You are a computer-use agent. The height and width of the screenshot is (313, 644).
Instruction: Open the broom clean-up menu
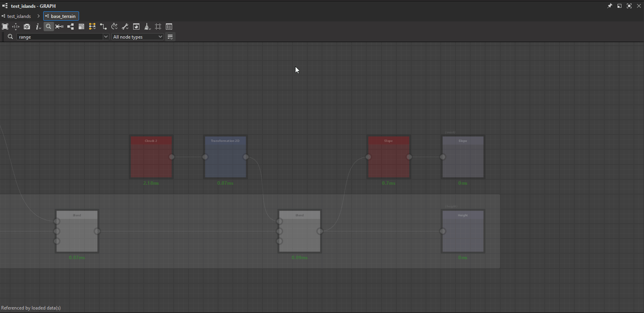(147, 27)
